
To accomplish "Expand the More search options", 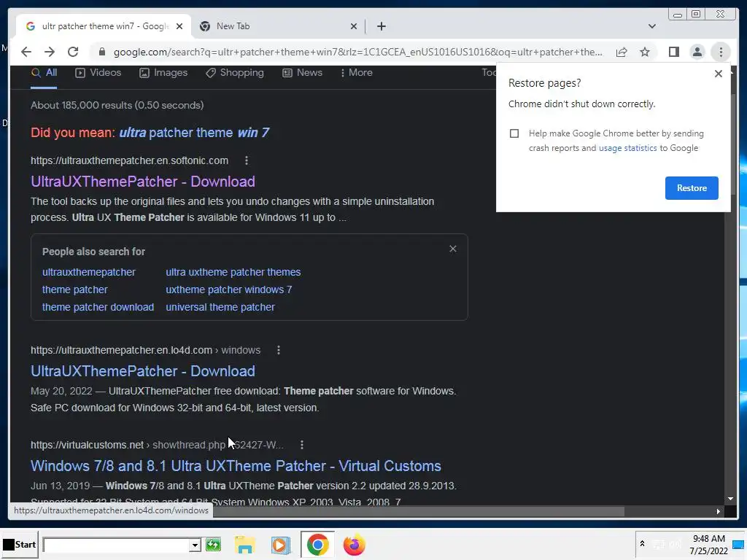I will pos(356,73).
